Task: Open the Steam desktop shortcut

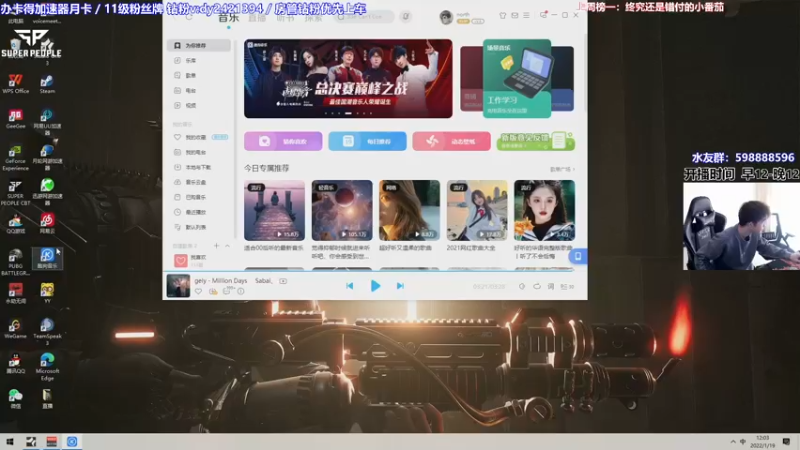Action: (47, 84)
